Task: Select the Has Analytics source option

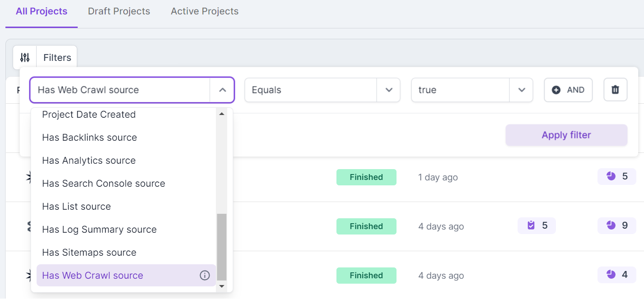Action: pos(88,160)
